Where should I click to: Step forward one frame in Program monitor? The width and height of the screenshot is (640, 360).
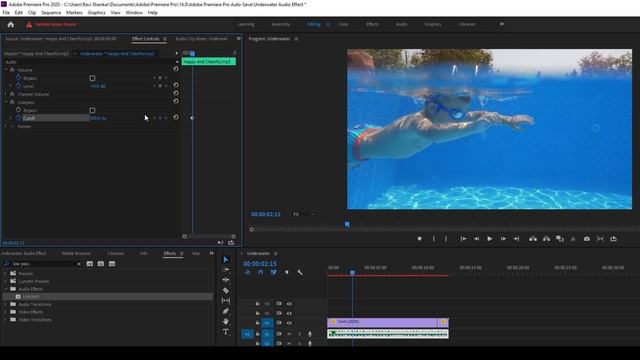tap(503, 239)
